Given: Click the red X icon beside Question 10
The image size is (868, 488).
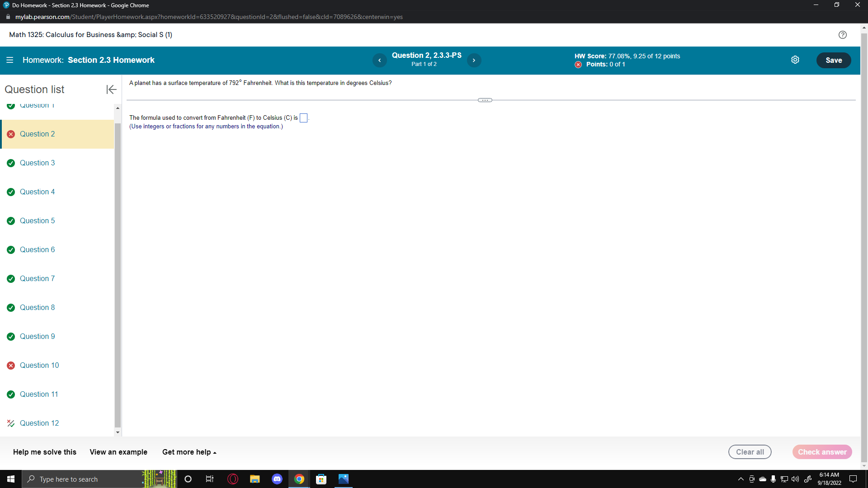Looking at the screenshot, I should click(x=11, y=365).
